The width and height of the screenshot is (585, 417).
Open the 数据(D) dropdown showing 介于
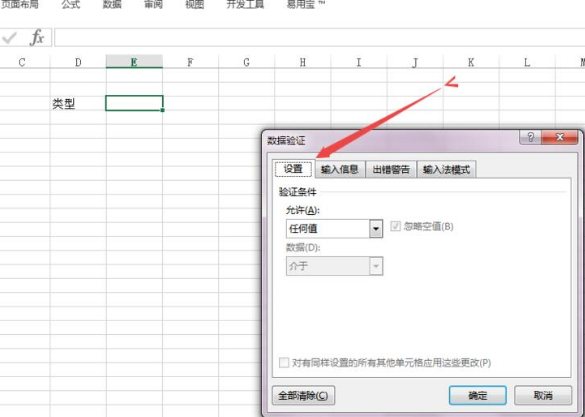[x=334, y=266]
